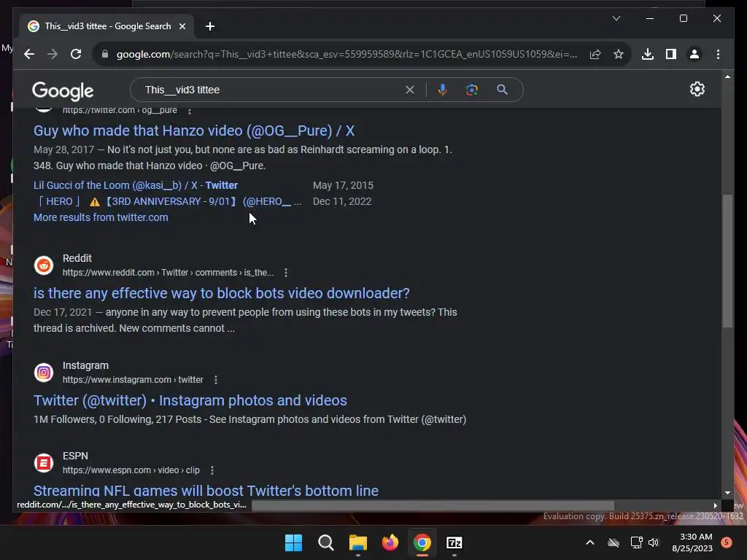Click horizontal scrollbar right arrow

pyautogui.click(x=715, y=505)
